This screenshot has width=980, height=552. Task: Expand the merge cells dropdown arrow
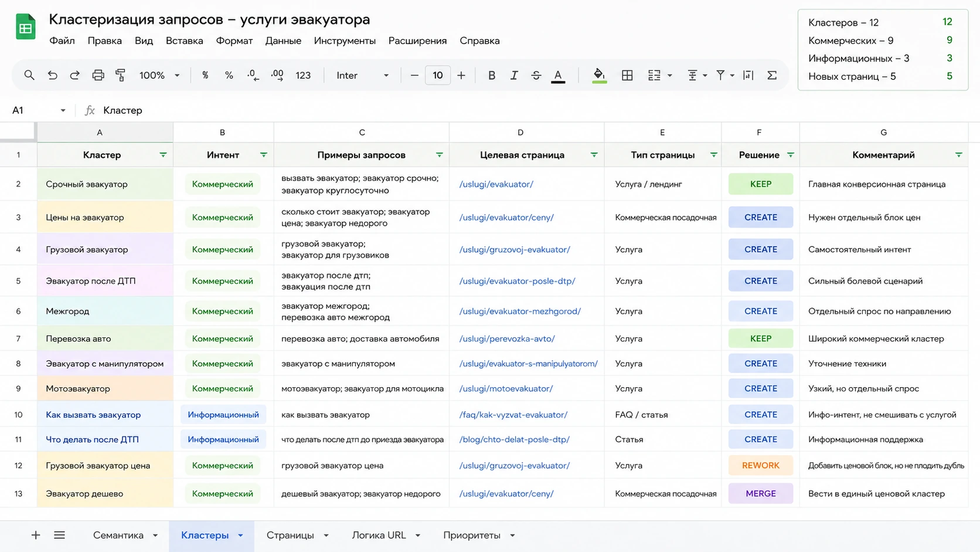tap(669, 75)
